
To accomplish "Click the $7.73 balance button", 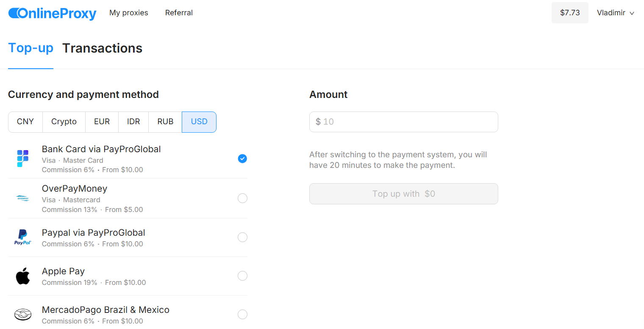I will (570, 13).
